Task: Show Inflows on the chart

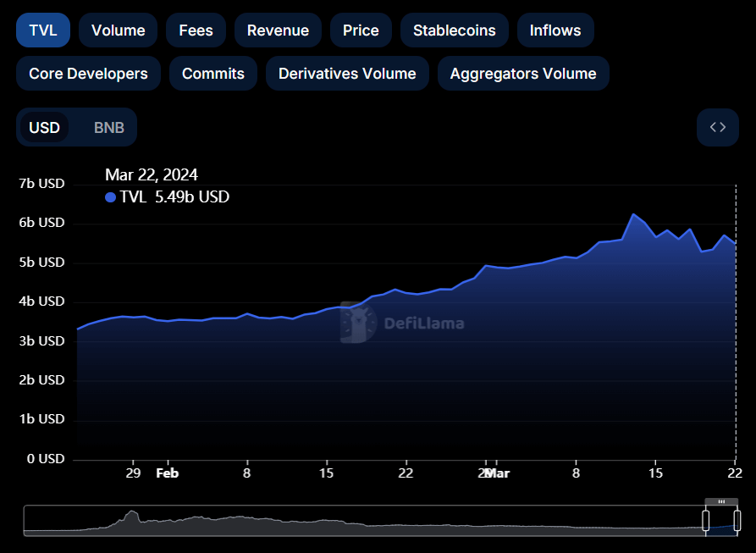Action: [x=555, y=30]
